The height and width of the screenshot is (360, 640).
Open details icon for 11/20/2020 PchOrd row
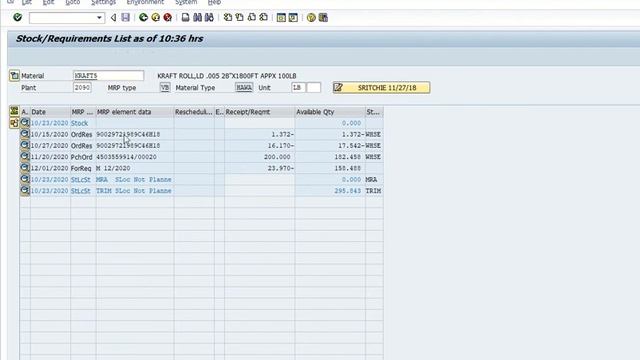tap(25, 157)
